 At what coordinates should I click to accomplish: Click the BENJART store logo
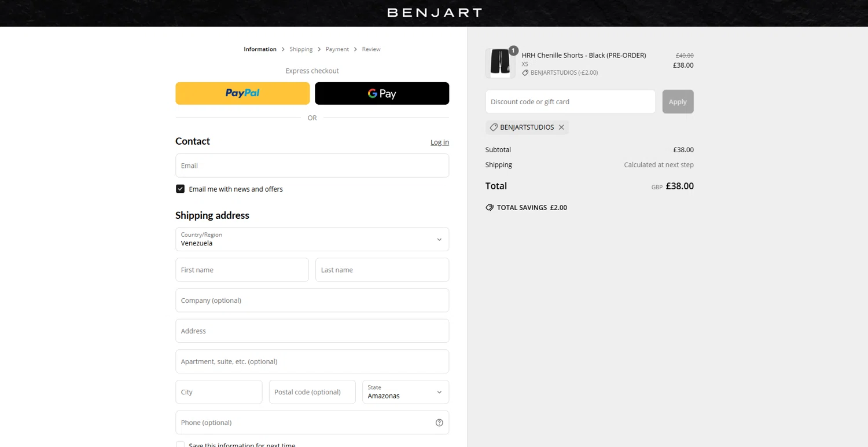434,12
